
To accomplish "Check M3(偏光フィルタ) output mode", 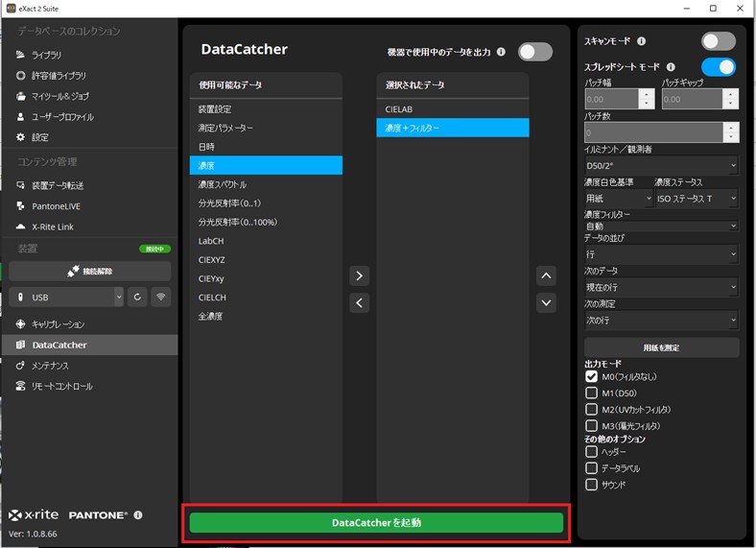I will 591,425.
